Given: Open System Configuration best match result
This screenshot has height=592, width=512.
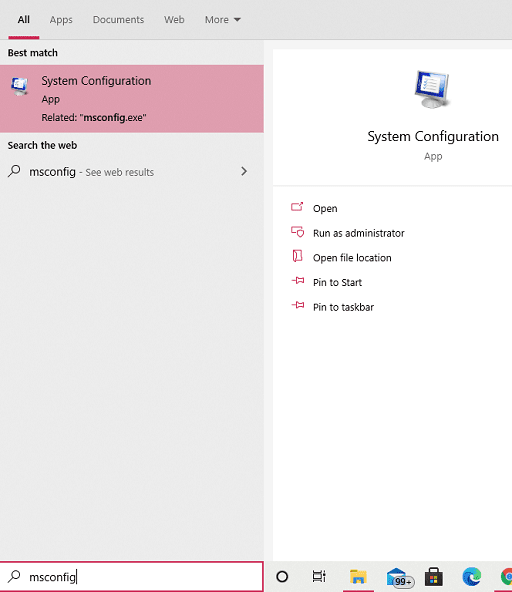Looking at the screenshot, I should 132,99.
